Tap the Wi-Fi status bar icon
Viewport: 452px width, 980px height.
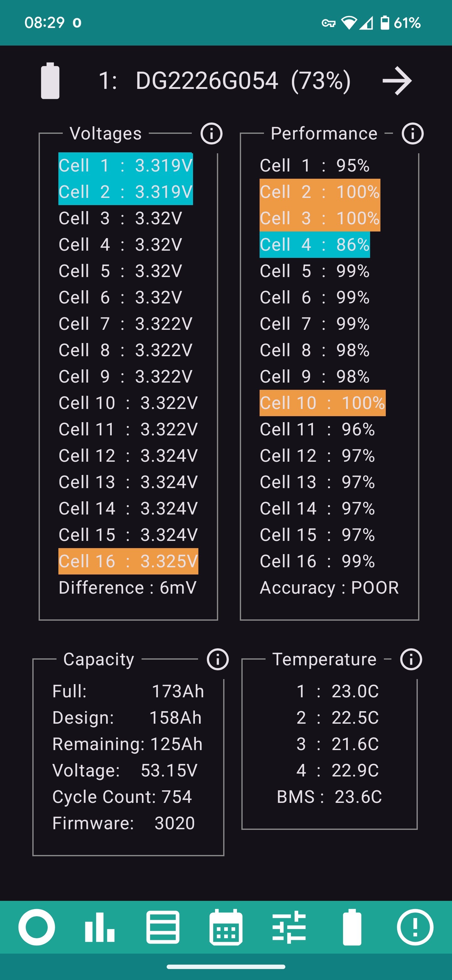[x=349, y=23]
